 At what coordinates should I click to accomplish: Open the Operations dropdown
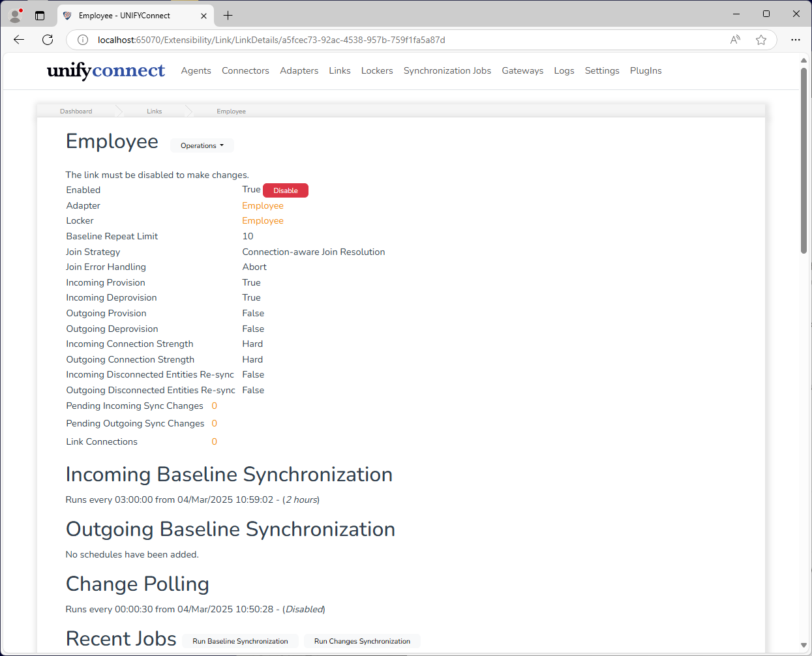(202, 145)
